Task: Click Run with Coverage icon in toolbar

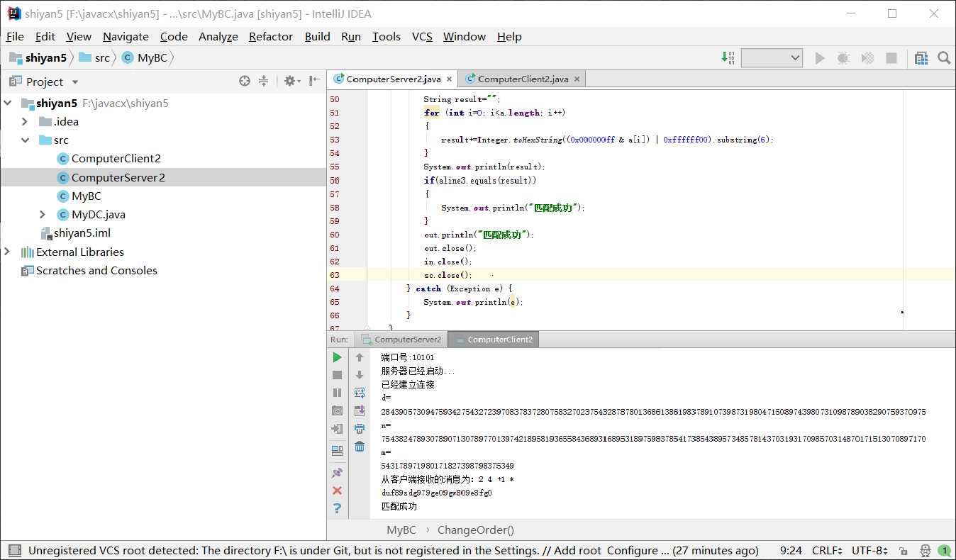Action: (x=867, y=58)
